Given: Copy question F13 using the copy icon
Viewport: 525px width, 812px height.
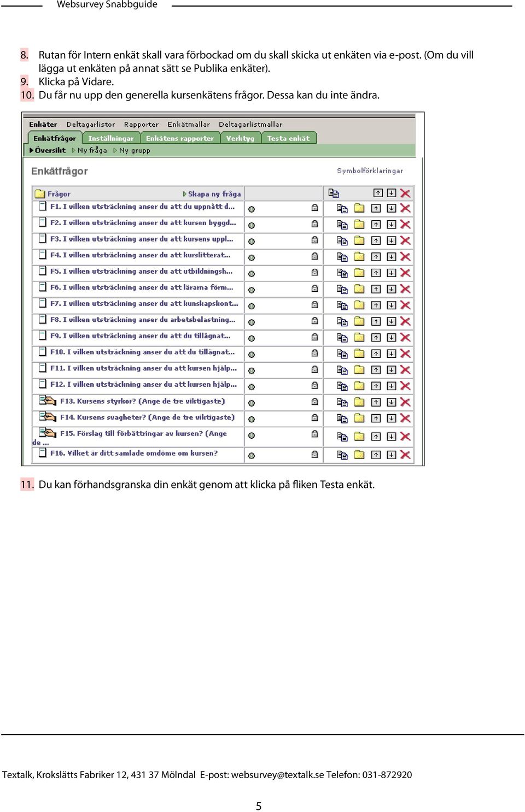Looking at the screenshot, I should 342,402.
